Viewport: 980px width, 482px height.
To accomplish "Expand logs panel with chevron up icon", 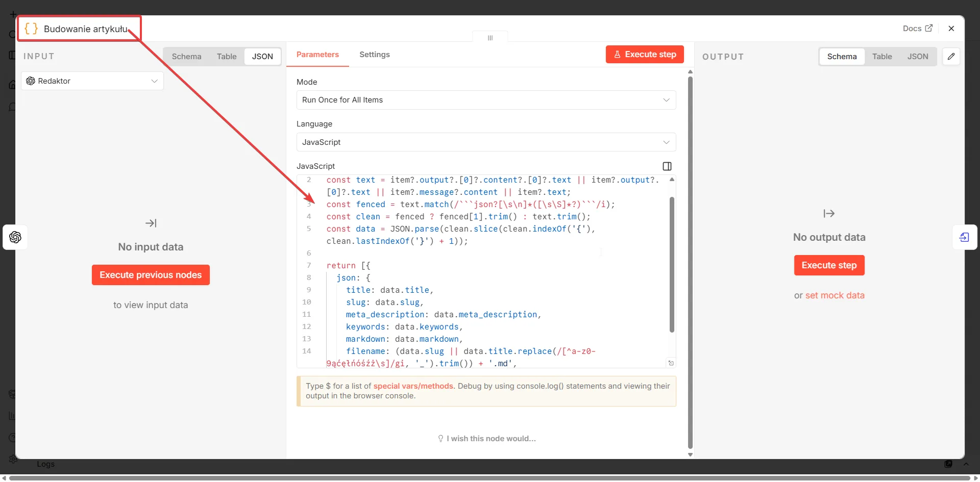I will click(966, 464).
